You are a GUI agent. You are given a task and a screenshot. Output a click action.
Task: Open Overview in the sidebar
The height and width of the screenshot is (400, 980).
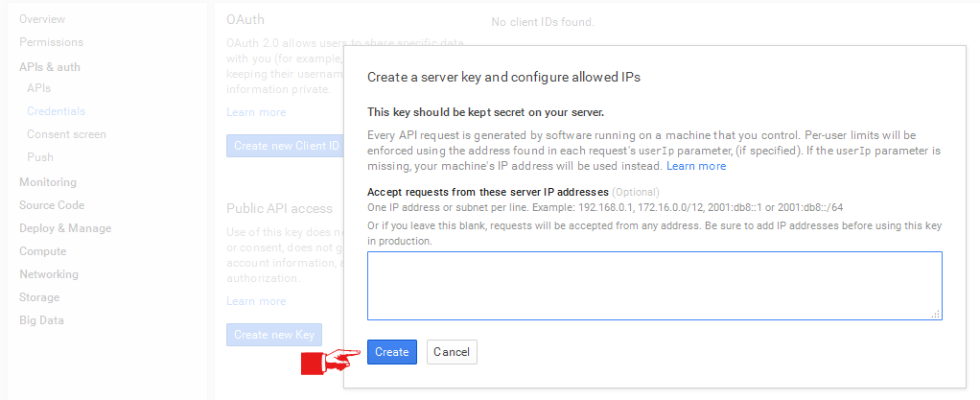tap(42, 19)
